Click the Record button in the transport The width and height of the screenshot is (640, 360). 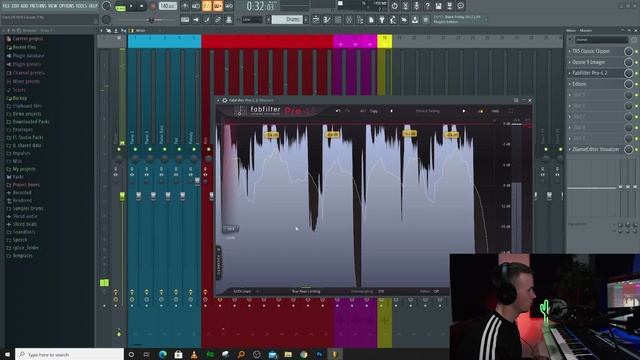click(x=153, y=6)
